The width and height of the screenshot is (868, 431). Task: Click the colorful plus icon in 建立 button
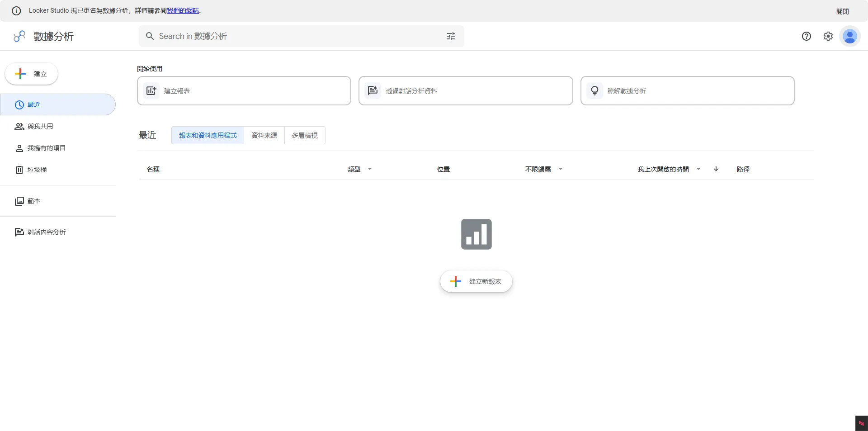coord(20,74)
